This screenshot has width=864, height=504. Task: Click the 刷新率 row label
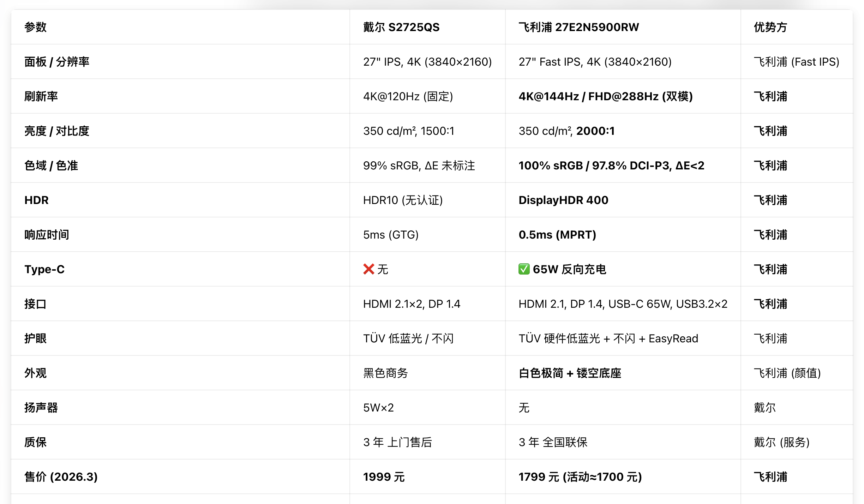pyautogui.click(x=41, y=96)
